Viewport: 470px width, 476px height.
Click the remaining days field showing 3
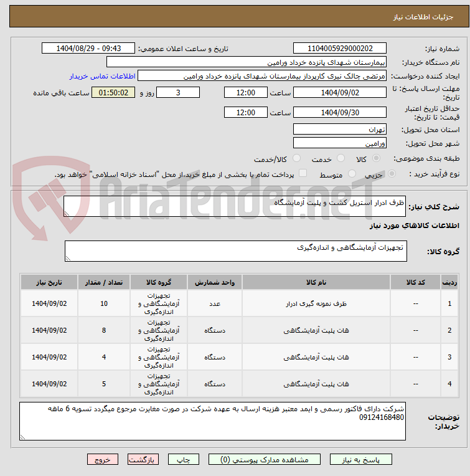tap(178, 93)
